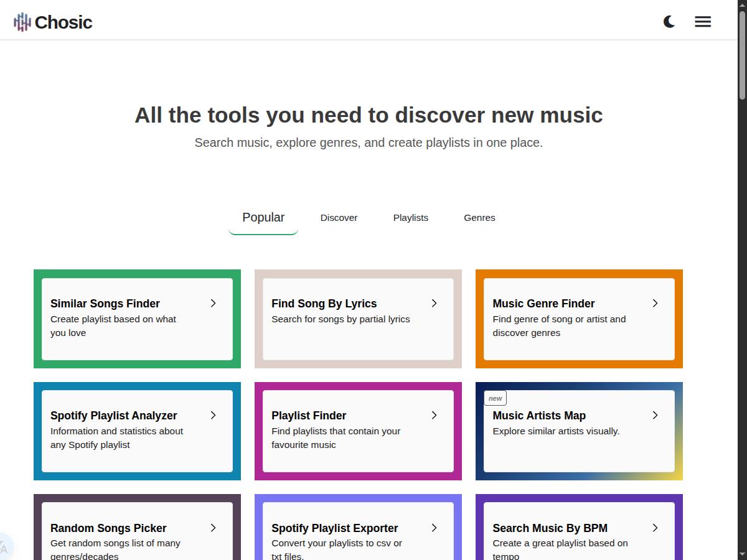Image resolution: width=747 pixels, height=560 pixels.
Task: Open the hamburger menu
Action: coord(703,22)
